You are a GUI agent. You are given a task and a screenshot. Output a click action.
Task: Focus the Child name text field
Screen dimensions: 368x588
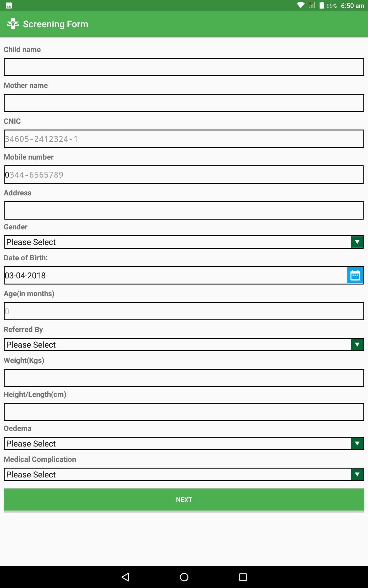pos(184,67)
